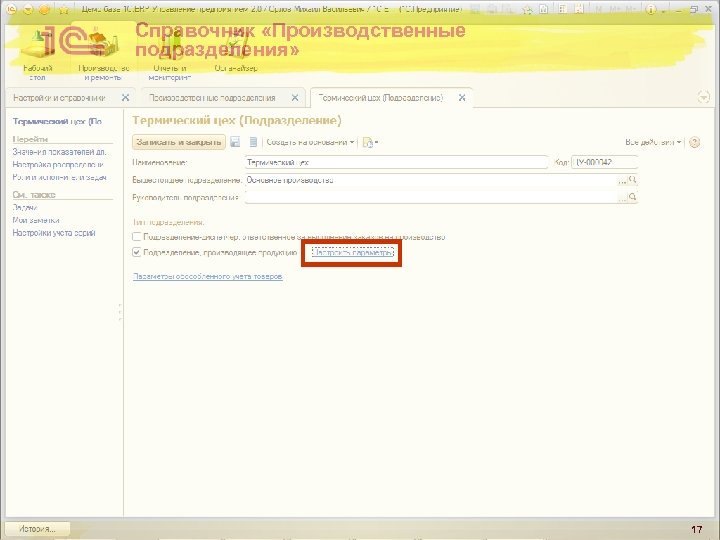The image size is (720, 540).
Task: Open favorites via the star icon in title bar
Action: [64, 10]
